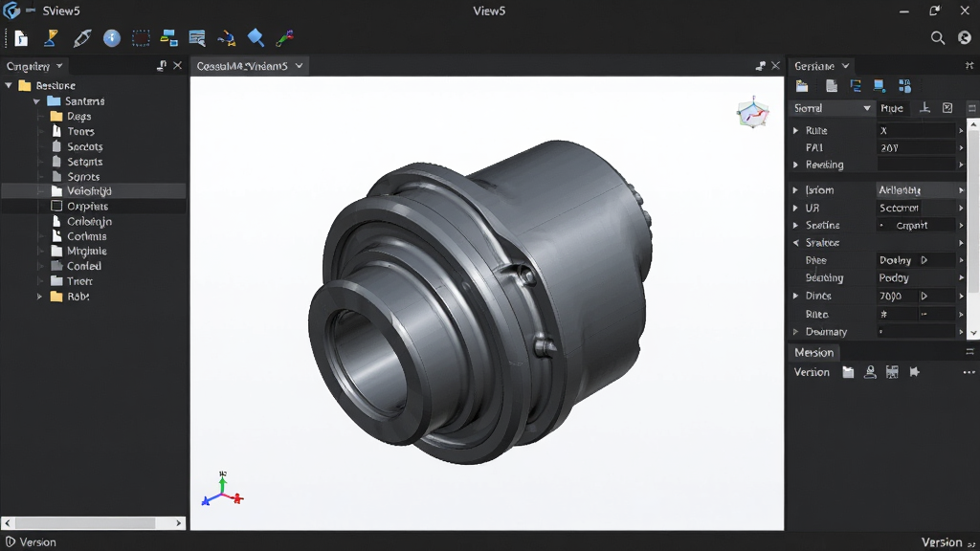The height and width of the screenshot is (551, 980).
Task: Collapse the Sraices property section
Action: click(x=795, y=243)
